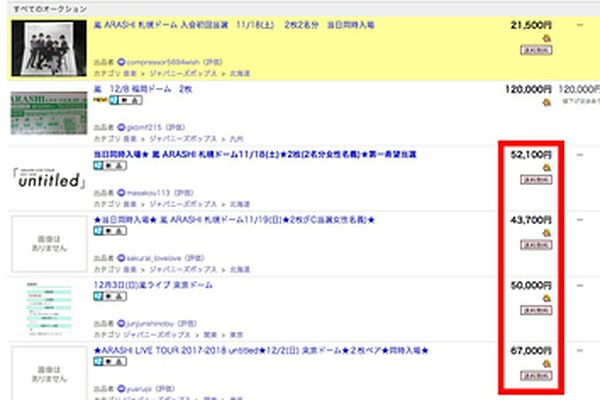
Task: Click round seller icon beside giornf215
Action: point(121,127)
